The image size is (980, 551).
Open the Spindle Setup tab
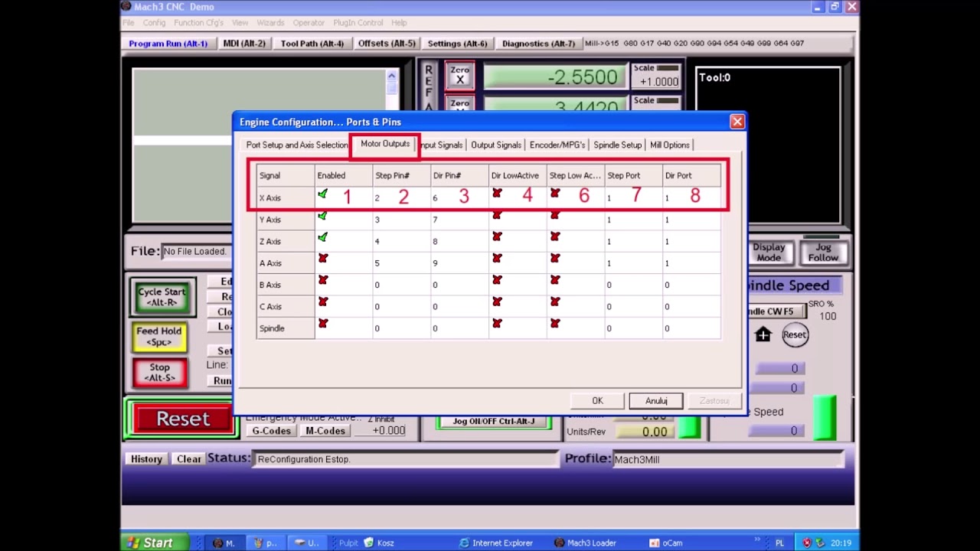click(x=617, y=145)
